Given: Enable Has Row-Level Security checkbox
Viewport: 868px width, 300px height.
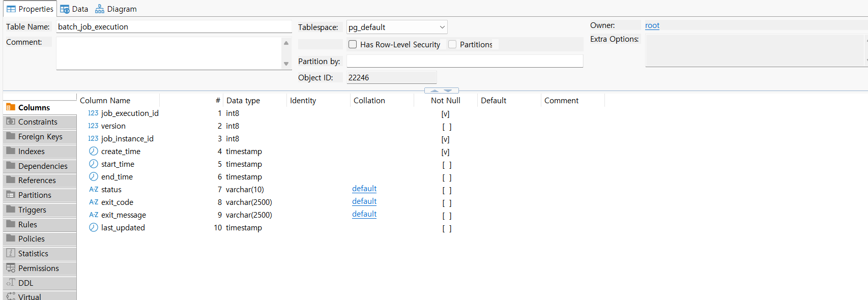Looking at the screenshot, I should pyautogui.click(x=353, y=44).
